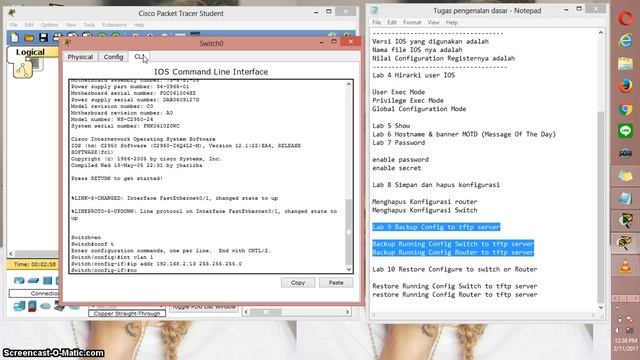The image size is (640, 360).
Task: Click the Copy button in CLI
Action: [298, 282]
